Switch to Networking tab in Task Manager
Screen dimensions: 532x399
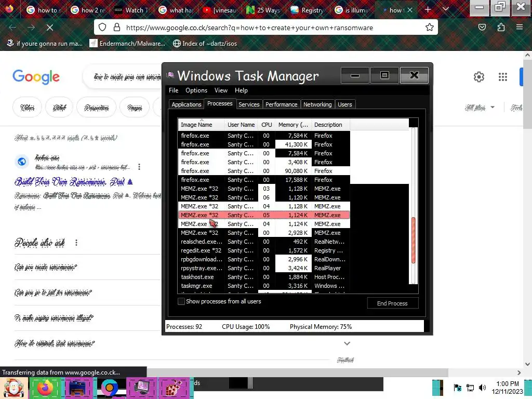(317, 104)
